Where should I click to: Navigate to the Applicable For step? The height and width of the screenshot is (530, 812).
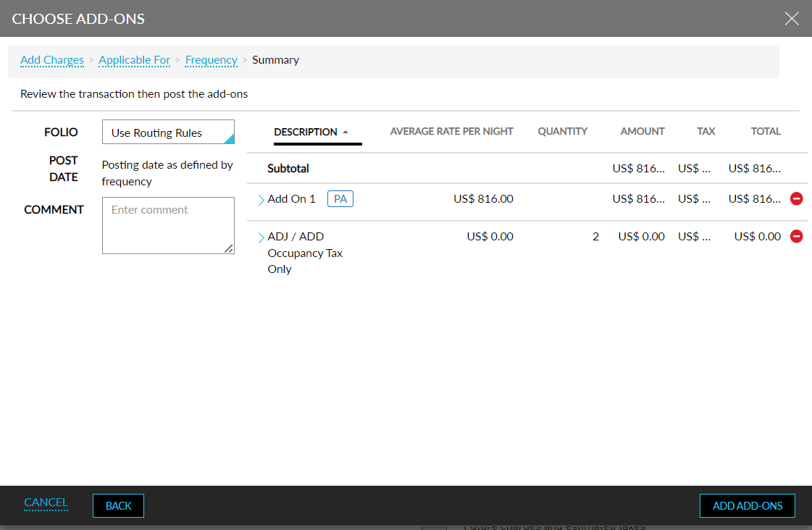134,59
